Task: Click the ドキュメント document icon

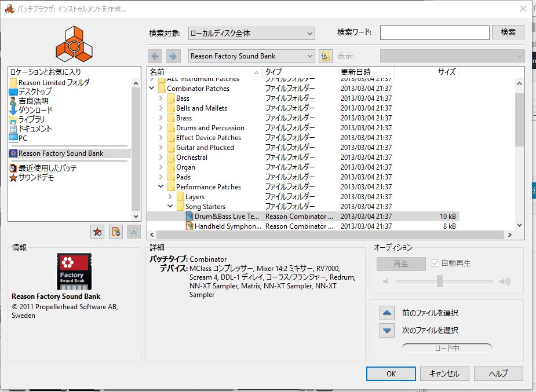Action: click(x=13, y=129)
